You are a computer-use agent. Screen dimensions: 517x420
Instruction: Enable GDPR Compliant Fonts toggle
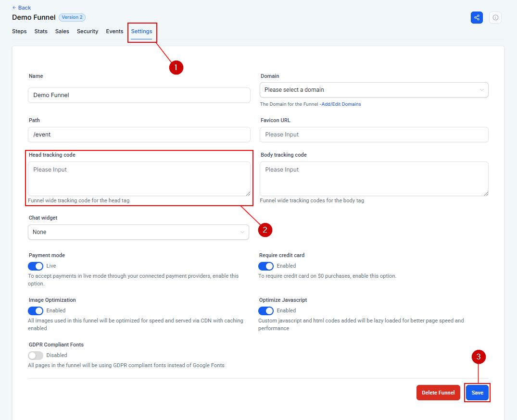point(36,355)
